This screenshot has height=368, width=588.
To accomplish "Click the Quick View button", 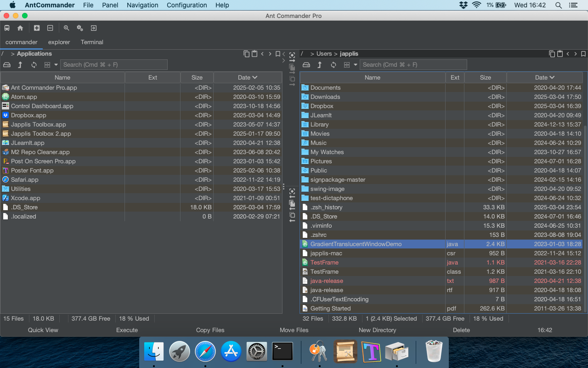I will 43,330.
